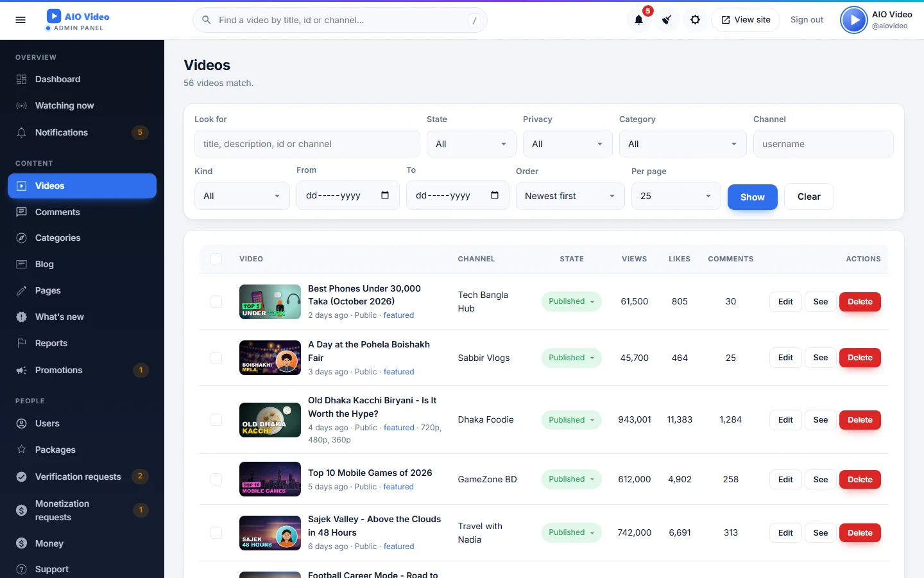Click the Clear filters button
This screenshot has width=924, height=578.
809,197
